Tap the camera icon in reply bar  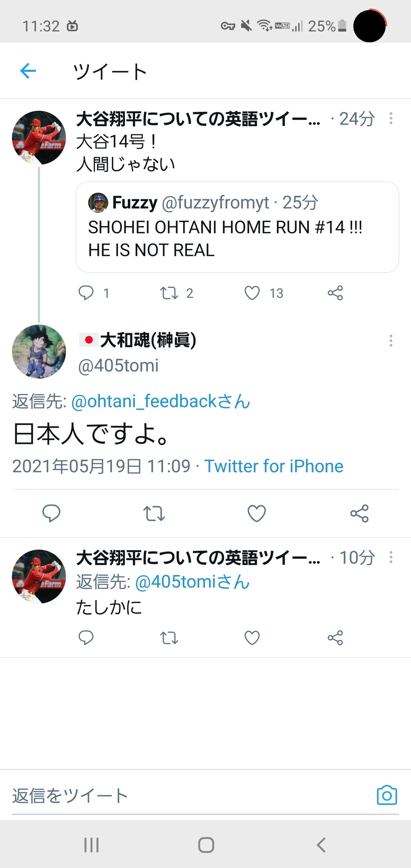click(387, 795)
